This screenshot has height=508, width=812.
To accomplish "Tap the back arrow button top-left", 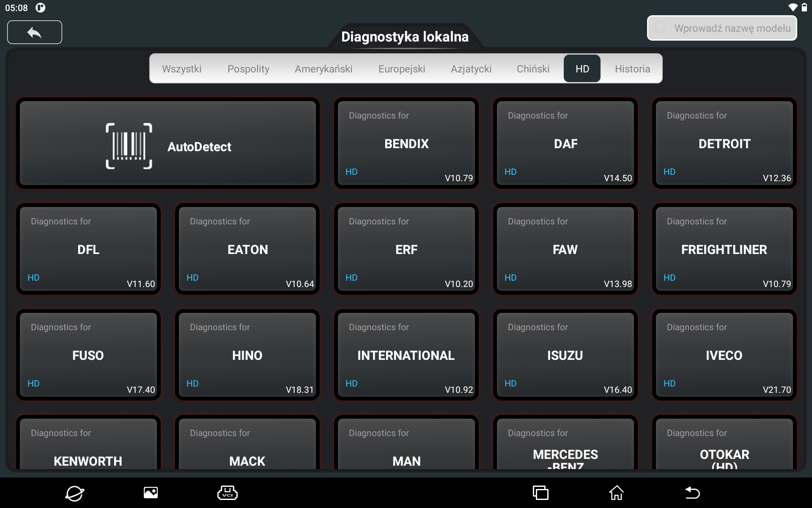I will tap(35, 32).
